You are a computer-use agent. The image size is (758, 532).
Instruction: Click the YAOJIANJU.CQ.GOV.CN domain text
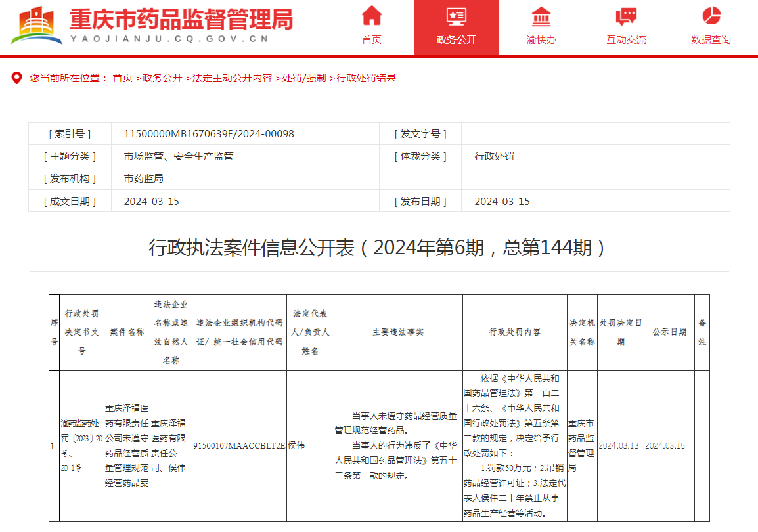pyautogui.click(x=169, y=39)
